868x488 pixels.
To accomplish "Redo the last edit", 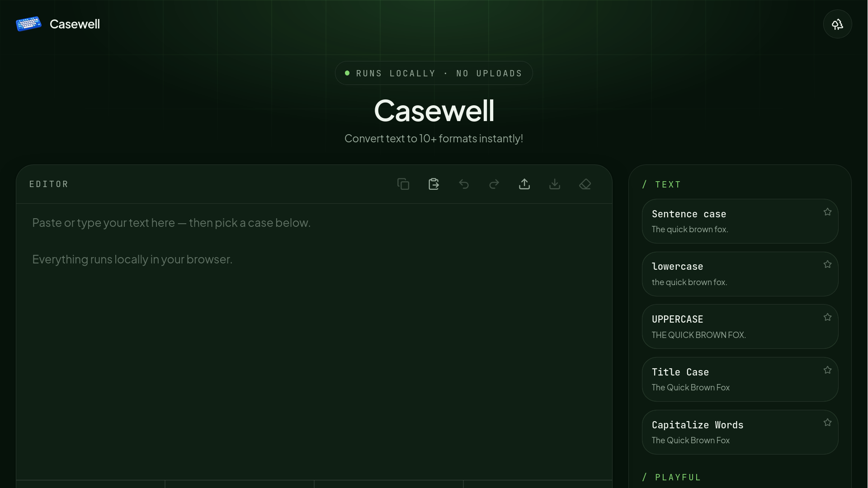I will pyautogui.click(x=494, y=184).
